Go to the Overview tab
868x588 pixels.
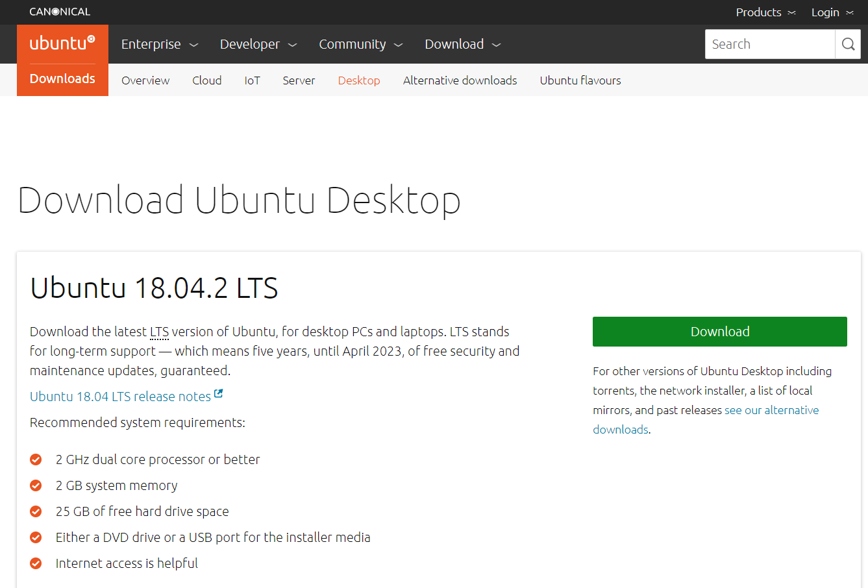(145, 80)
